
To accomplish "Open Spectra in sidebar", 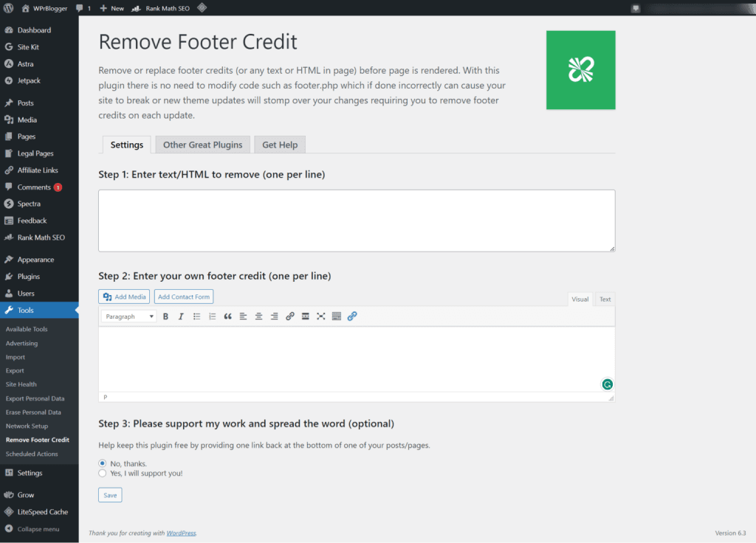I will click(39, 204).
